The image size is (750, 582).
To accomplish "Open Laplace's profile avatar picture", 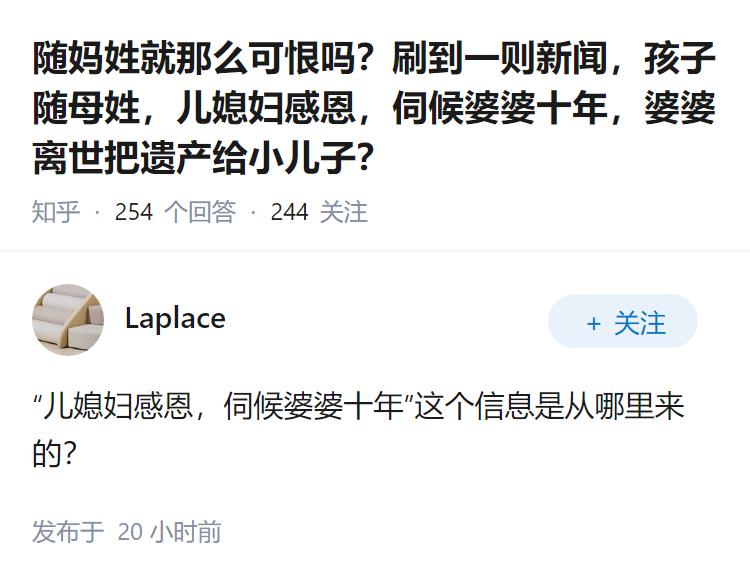I will point(68,320).
